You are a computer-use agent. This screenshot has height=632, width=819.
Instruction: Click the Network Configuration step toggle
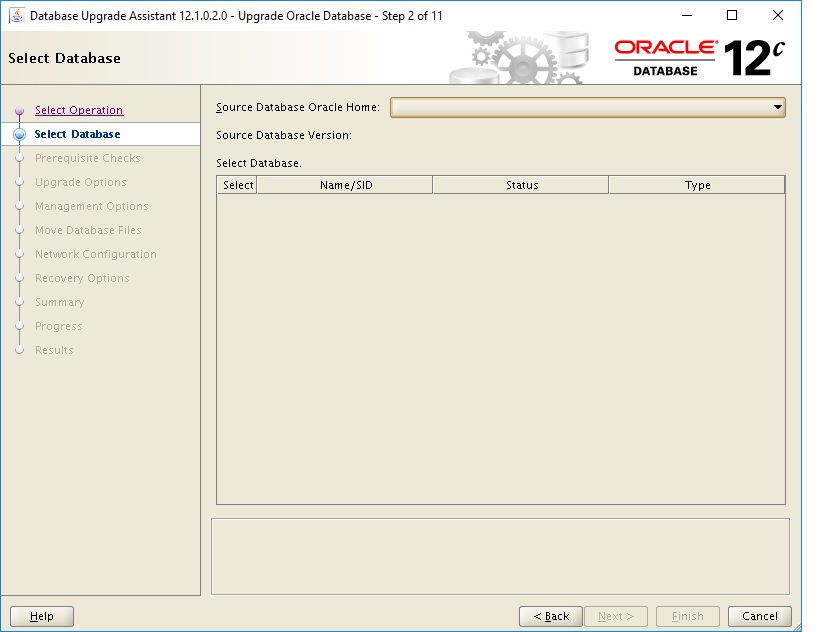(20, 254)
